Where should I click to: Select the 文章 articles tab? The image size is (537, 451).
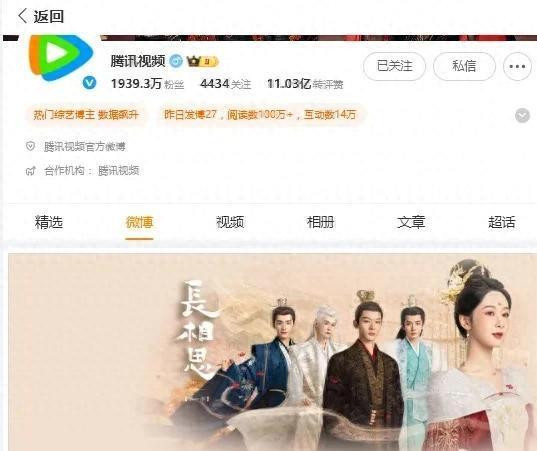click(x=411, y=222)
